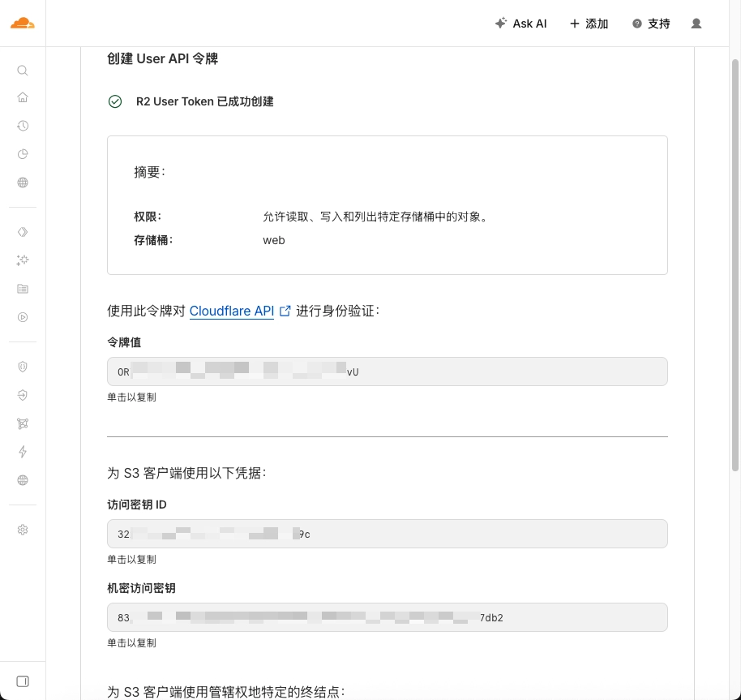Viewport: 741px width, 700px height.
Task: Open the user account profile menu
Action: 696,24
